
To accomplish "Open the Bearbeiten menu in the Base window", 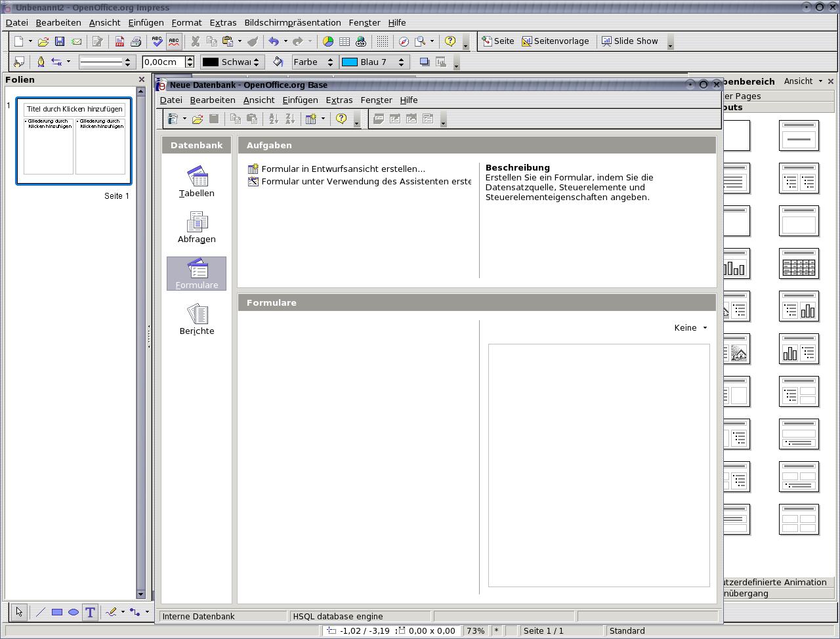I will (213, 100).
